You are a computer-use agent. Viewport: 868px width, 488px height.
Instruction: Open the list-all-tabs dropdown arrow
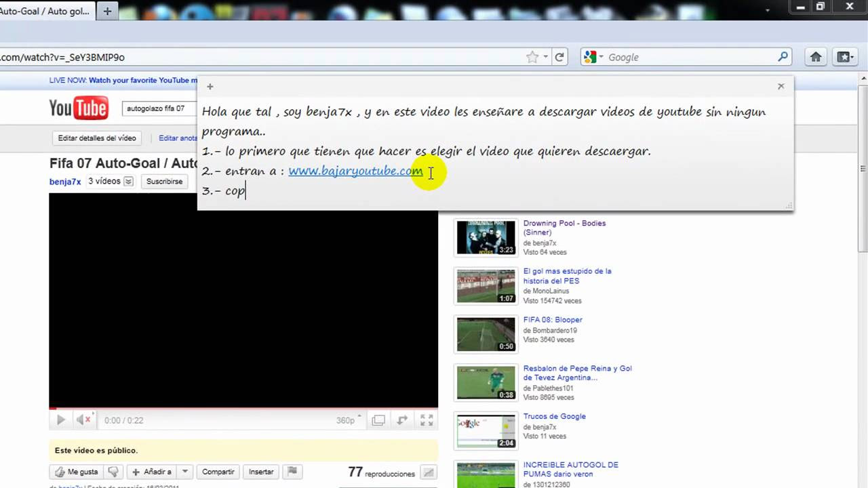767,11
